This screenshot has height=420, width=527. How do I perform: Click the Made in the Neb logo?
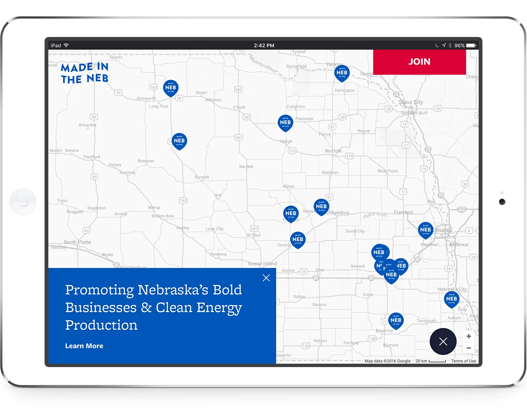pos(84,73)
